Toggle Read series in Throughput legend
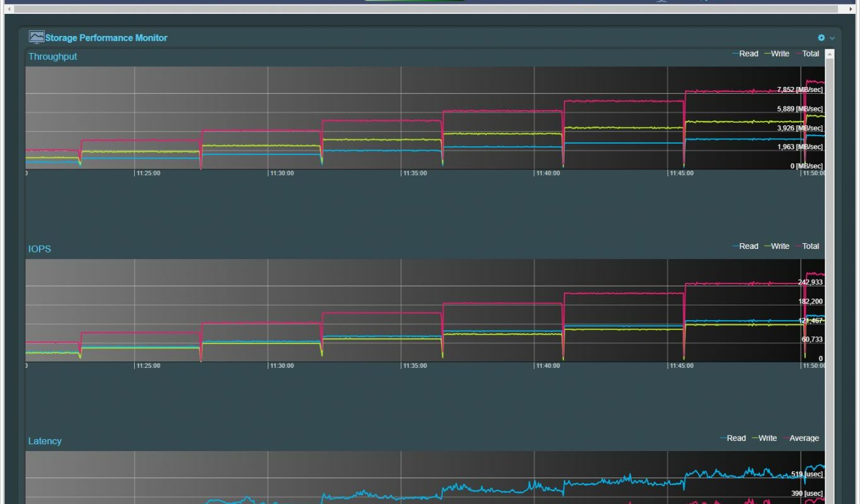 point(745,54)
